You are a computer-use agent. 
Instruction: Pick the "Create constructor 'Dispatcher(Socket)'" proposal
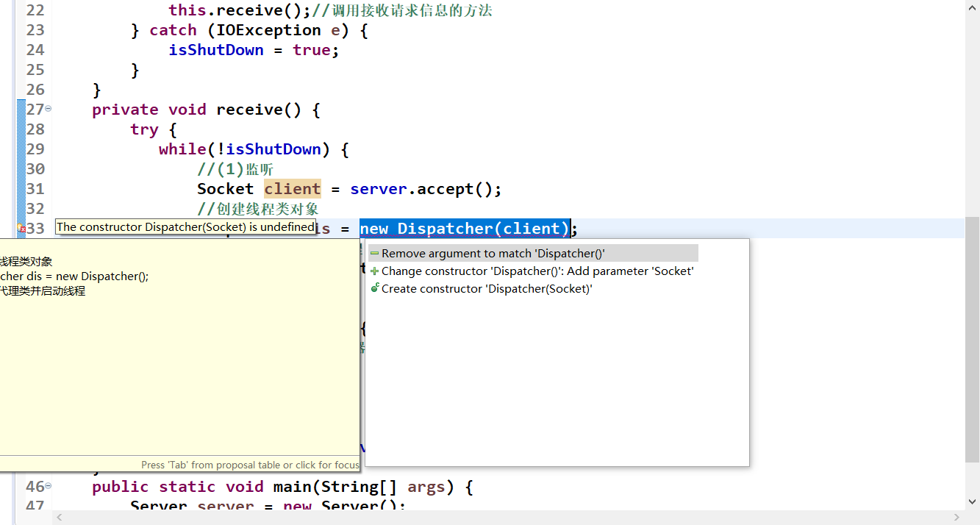tap(534, 288)
